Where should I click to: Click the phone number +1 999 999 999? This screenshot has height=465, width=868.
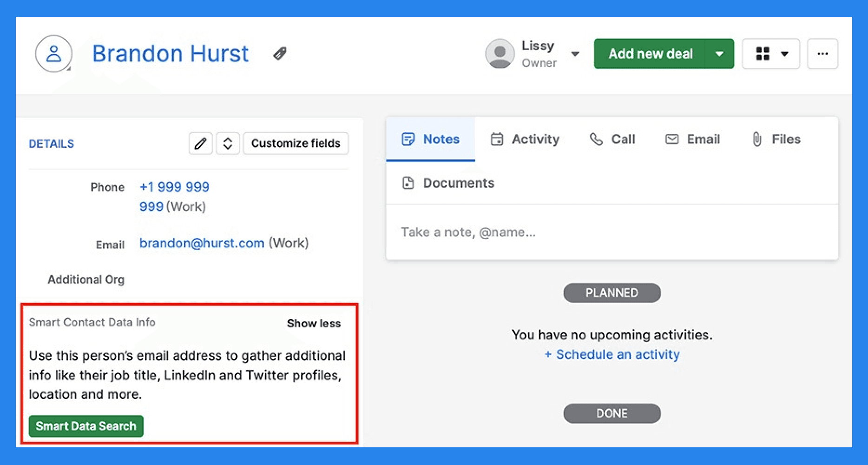(174, 197)
